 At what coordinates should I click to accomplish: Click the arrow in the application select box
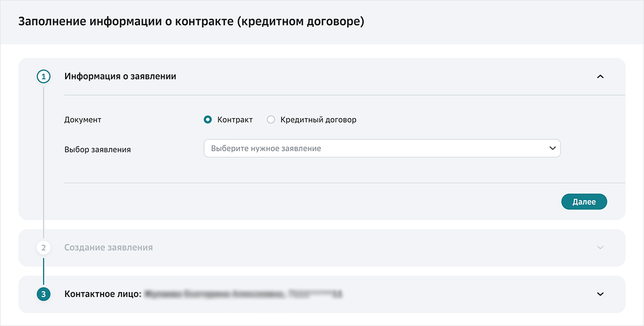[x=552, y=148]
